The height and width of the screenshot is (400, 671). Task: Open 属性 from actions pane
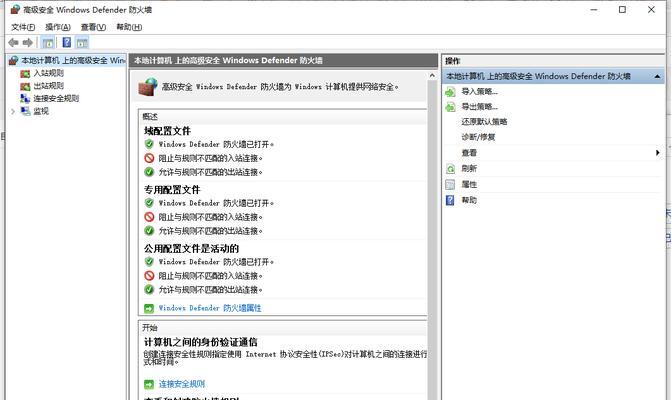click(469, 184)
